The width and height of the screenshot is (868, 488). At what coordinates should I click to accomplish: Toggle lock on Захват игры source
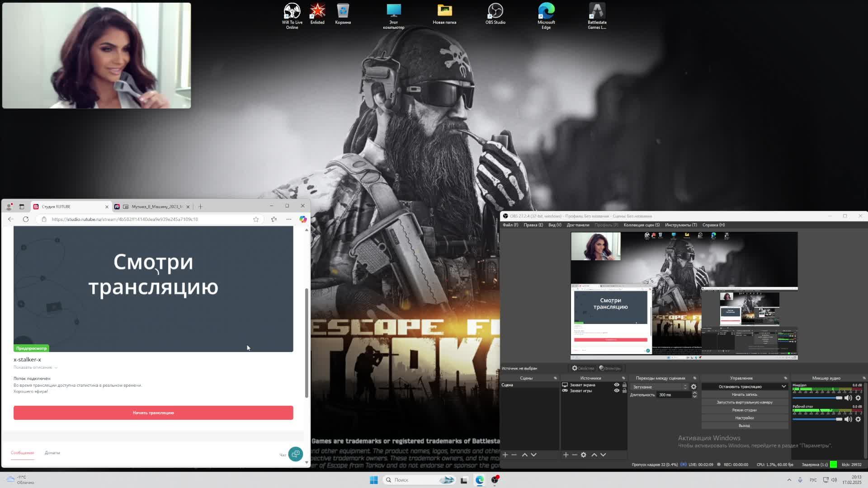[x=624, y=391]
